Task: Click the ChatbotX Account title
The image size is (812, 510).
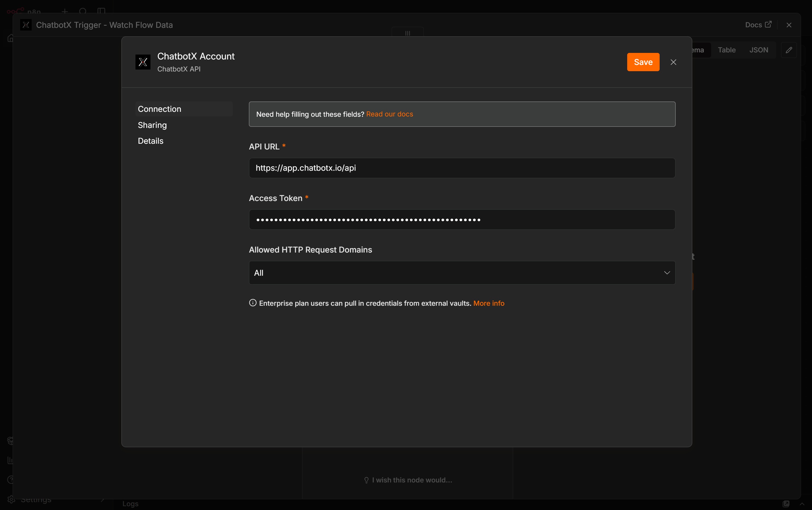Action: pyautogui.click(x=196, y=56)
